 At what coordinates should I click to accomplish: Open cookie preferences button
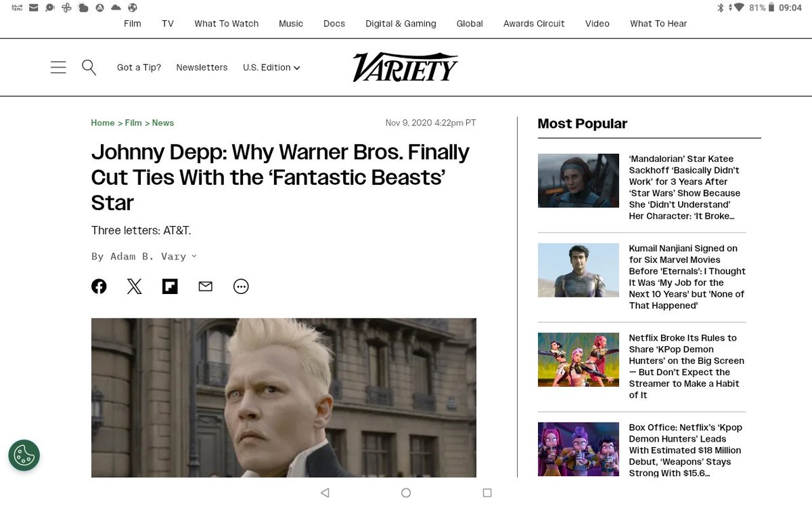coord(24,455)
